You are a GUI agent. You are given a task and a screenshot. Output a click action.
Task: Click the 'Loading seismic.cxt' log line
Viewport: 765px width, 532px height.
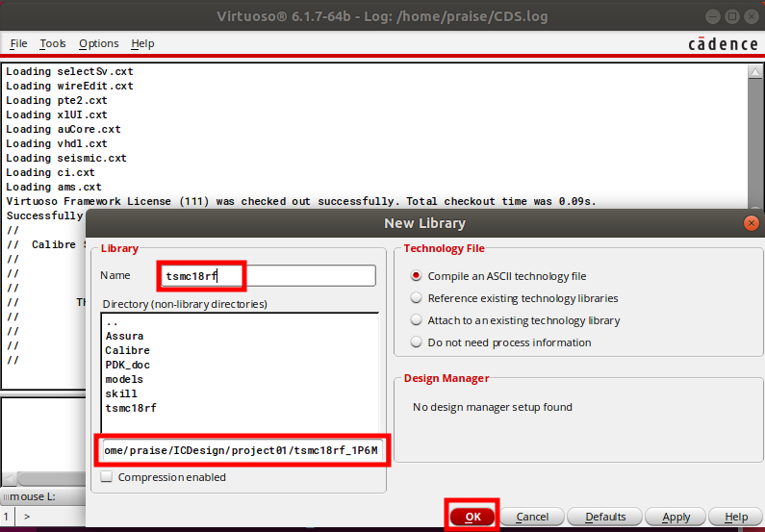point(65,158)
